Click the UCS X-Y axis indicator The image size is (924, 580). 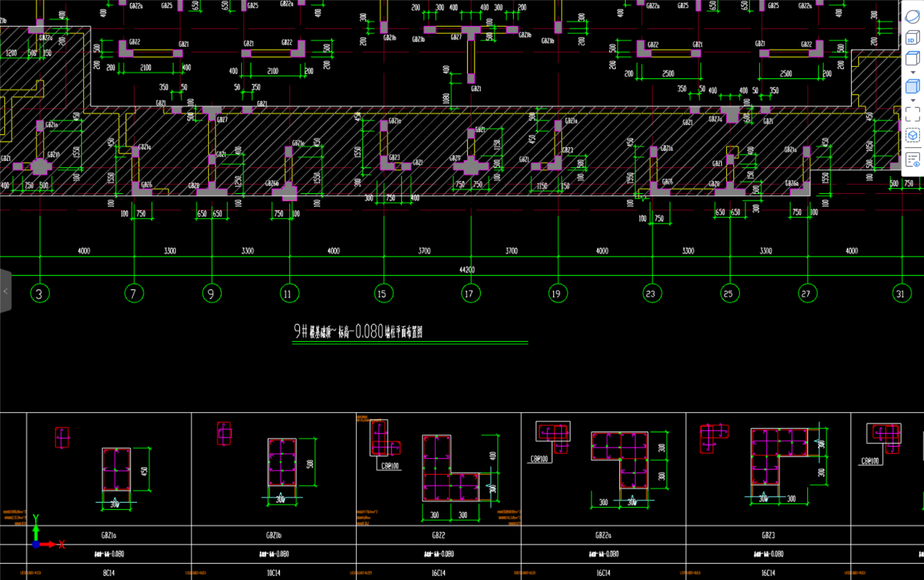[47, 533]
